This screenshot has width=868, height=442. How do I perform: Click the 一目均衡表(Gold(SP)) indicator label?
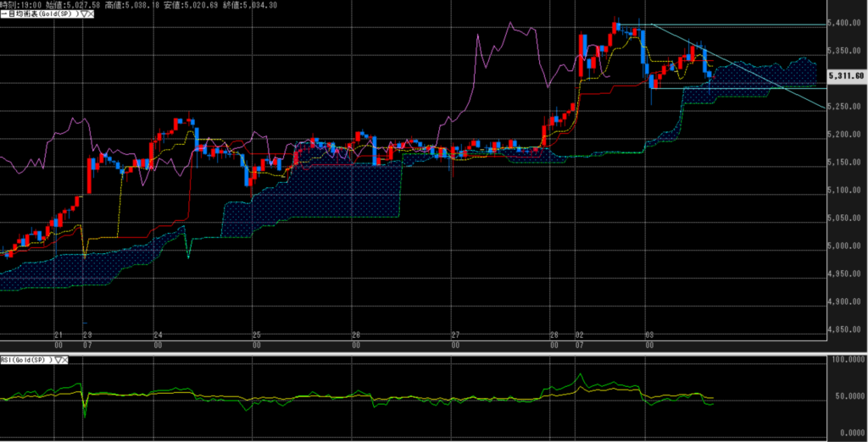pos(39,15)
